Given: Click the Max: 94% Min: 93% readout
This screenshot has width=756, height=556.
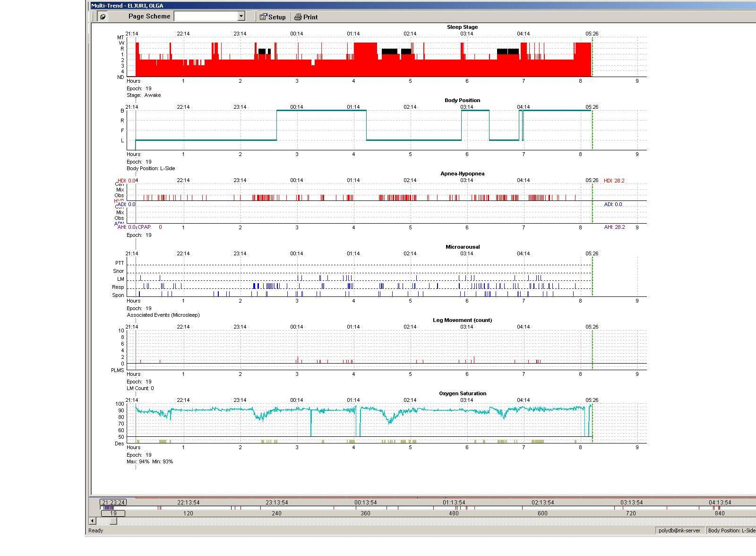Looking at the screenshot, I should coord(150,461).
